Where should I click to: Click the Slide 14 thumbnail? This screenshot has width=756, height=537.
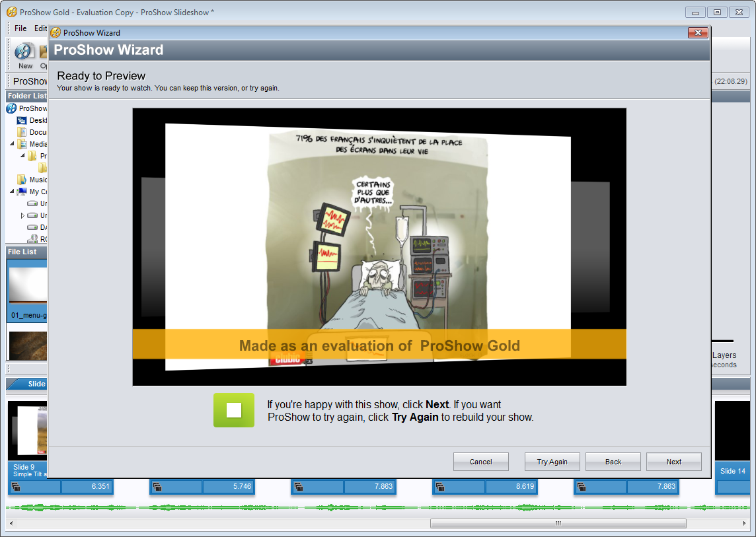pos(732,431)
